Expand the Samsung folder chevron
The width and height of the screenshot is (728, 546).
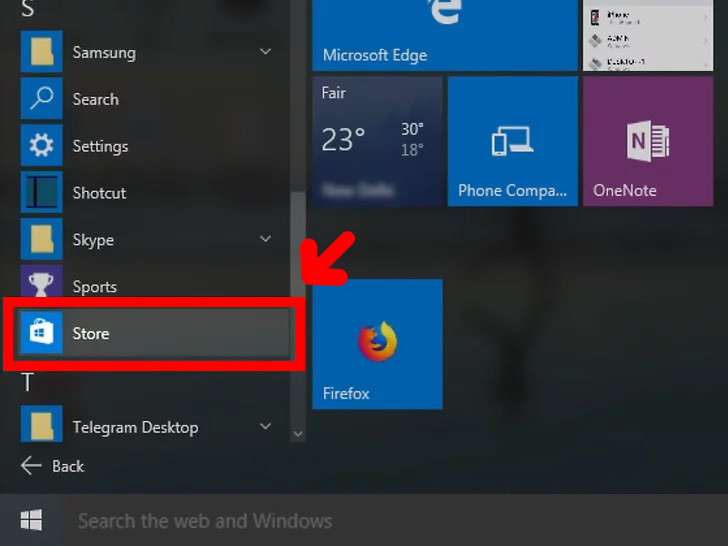(265, 52)
